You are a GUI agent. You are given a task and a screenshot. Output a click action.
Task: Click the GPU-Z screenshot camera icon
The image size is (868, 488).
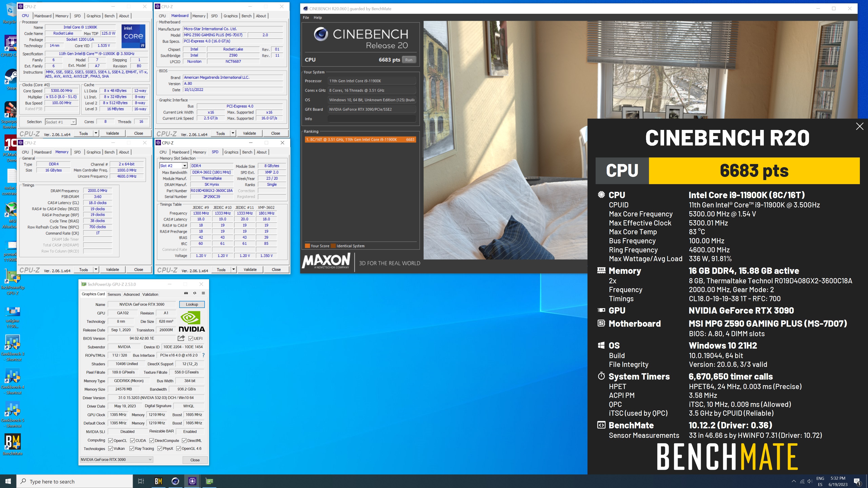coord(186,293)
